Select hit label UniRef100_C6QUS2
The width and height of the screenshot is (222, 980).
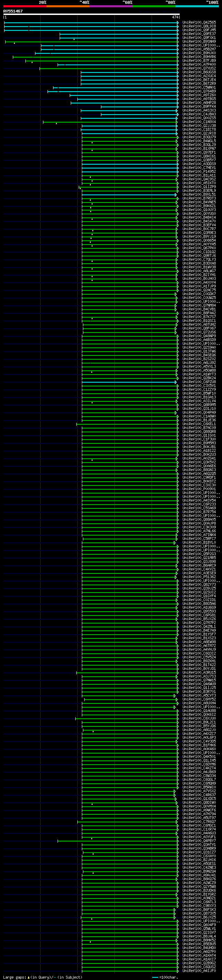[x=199, y=967]
